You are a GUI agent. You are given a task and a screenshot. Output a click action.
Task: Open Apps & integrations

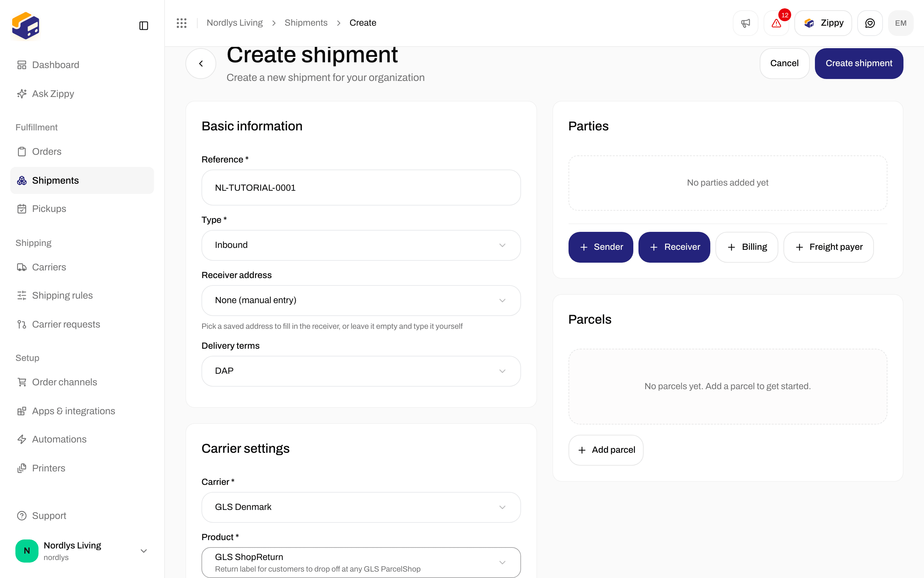(x=82, y=411)
